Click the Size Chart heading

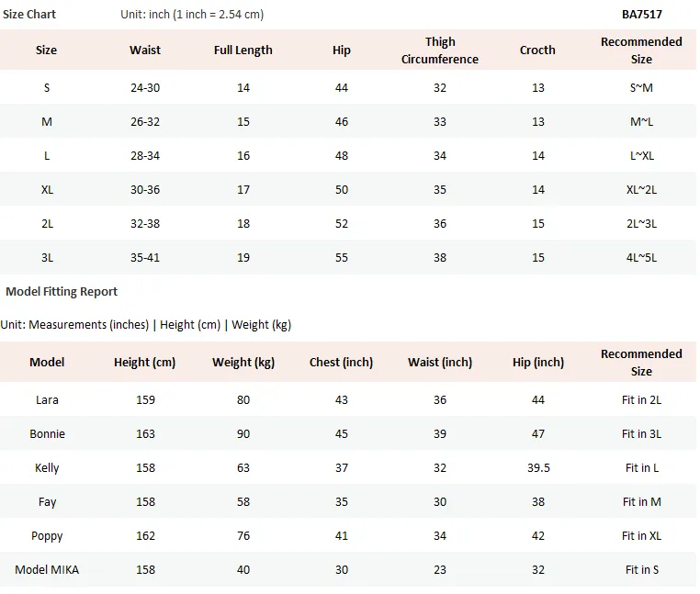tap(29, 15)
